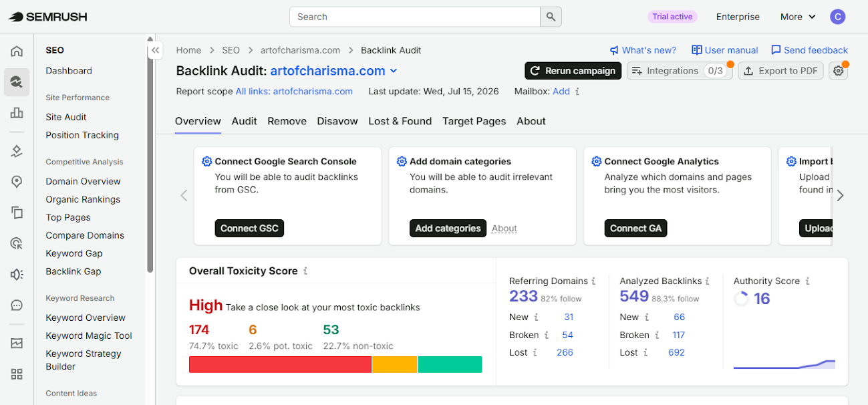Image resolution: width=868 pixels, height=405 pixels.
Task: Open the Target Pages tab
Action: pyautogui.click(x=474, y=121)
